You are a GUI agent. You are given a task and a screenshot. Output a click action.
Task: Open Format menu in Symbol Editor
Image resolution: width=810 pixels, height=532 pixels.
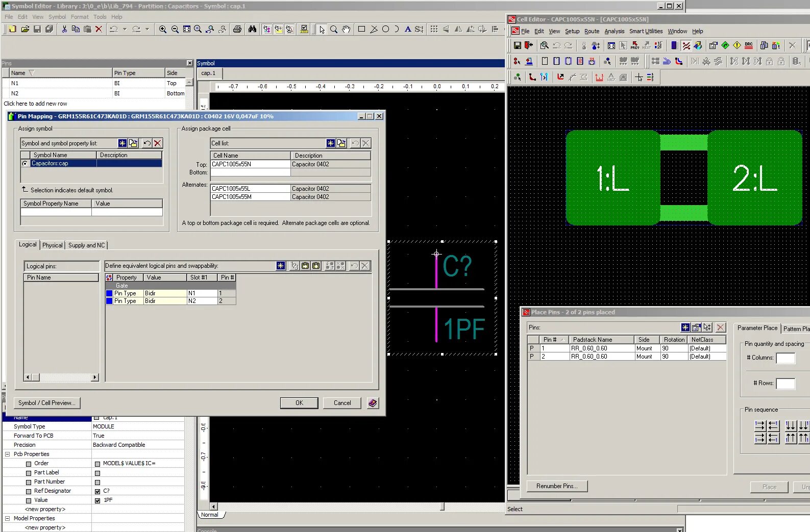(80, 17)
